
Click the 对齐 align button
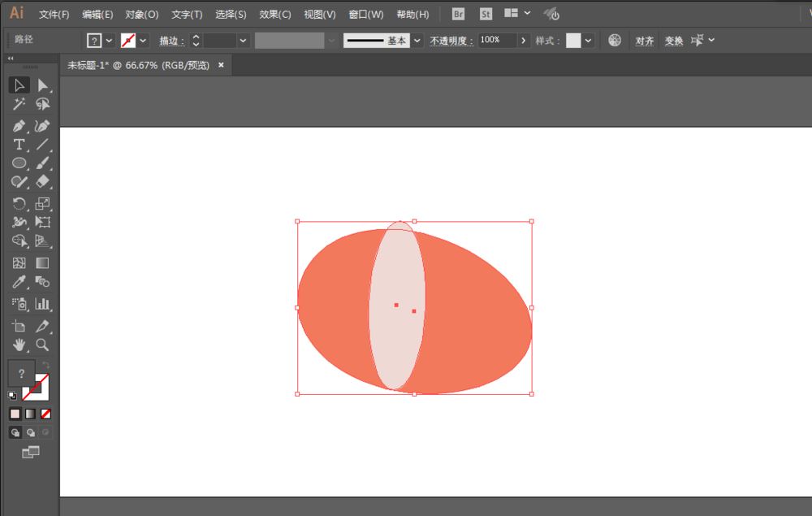(x=644, y=41)
